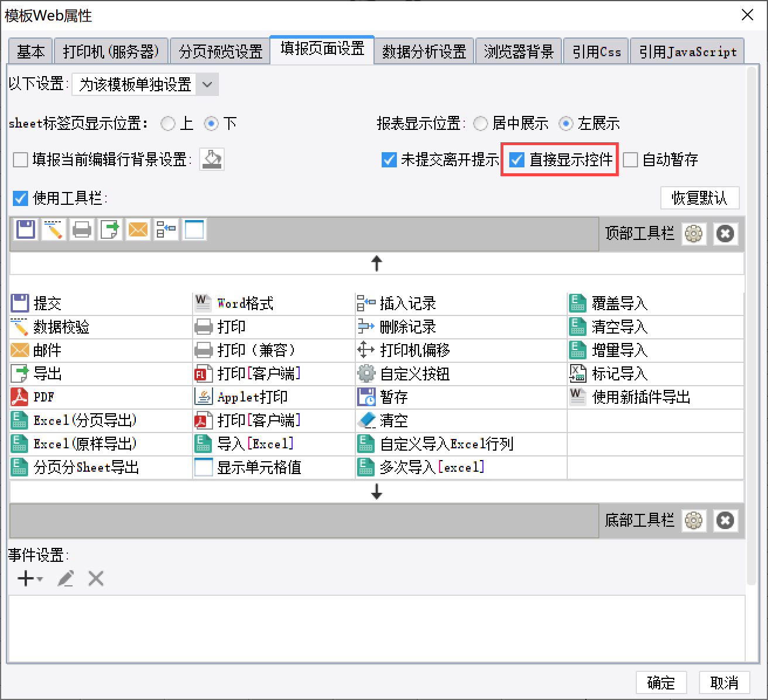The image size is (768, 700).
Task: Click the edit event pencil icon
Action: (x=66, y=579)
